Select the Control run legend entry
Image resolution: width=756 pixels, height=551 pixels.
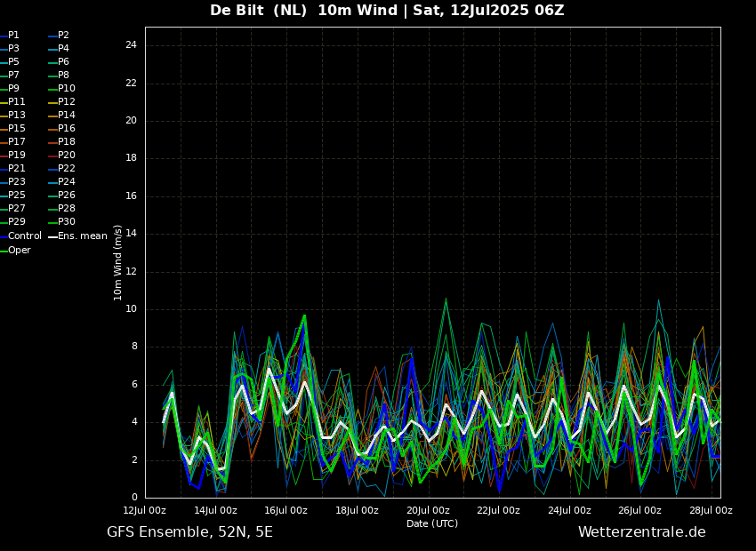click(24, 236)
